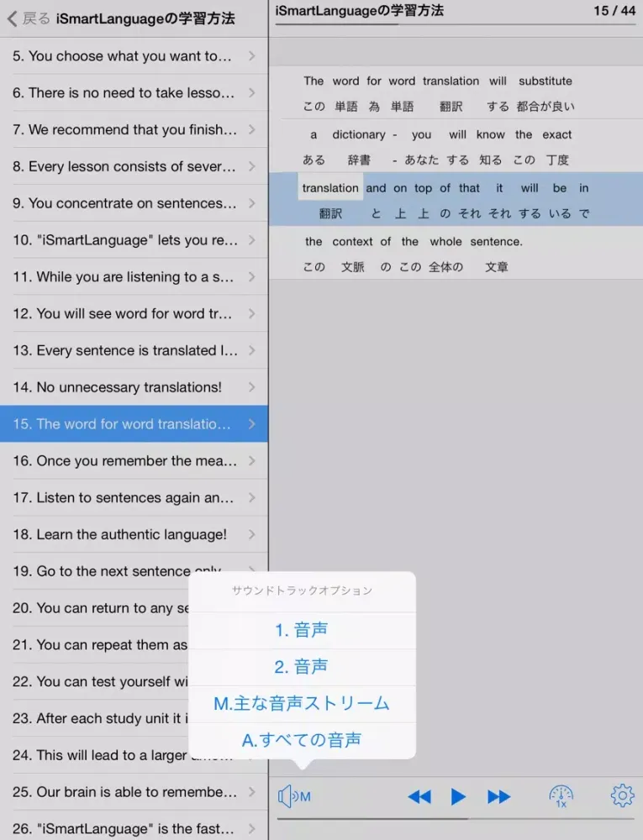This screenshot has height=840, width=643.
Task: Rewind to the previous sentence
Action: 419,797
